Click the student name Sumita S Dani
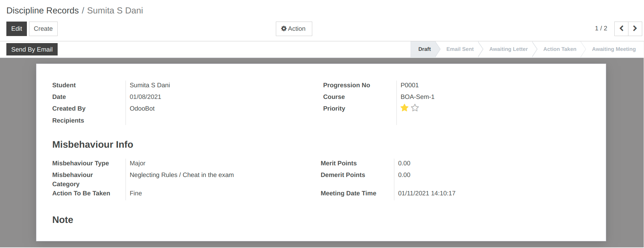 coord(150,85)
